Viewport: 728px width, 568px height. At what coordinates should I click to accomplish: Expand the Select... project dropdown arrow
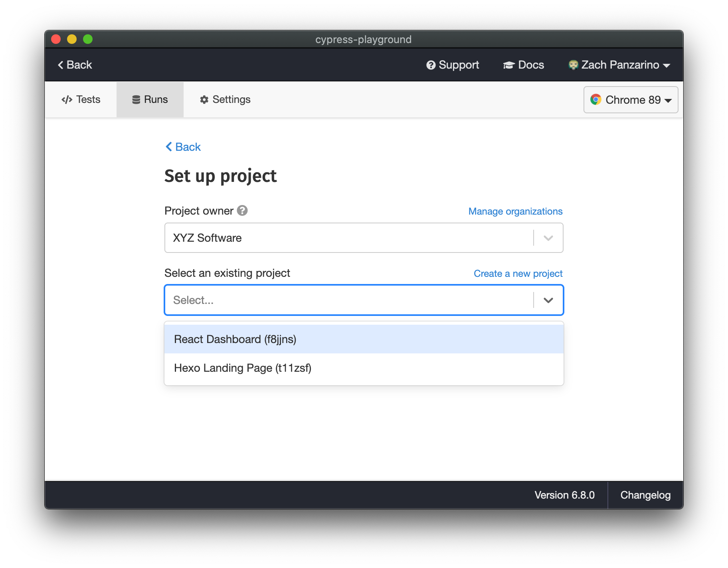pos(548,300)
